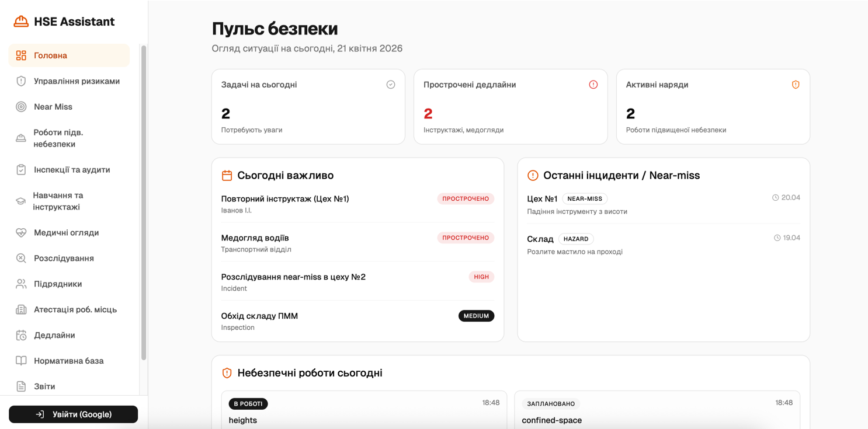
Task: Open Дедлайни in the sidebar
Action: click(54, 335)
